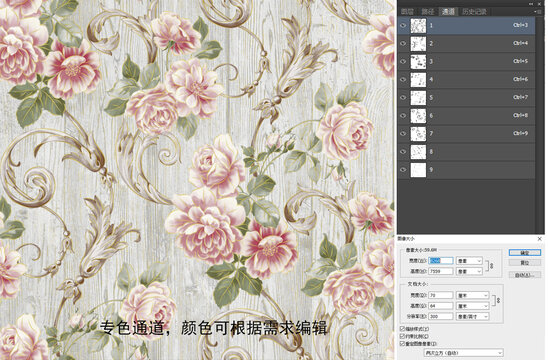
Task: Open the pixel height unit dropdown
Action: [x=469, y=271]
